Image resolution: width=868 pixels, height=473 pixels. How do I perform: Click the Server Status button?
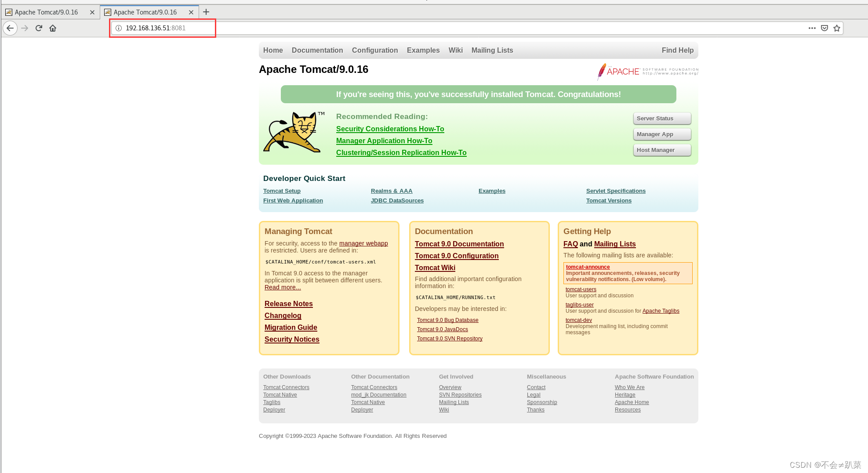pyautogui.click(x=662, y=119)
